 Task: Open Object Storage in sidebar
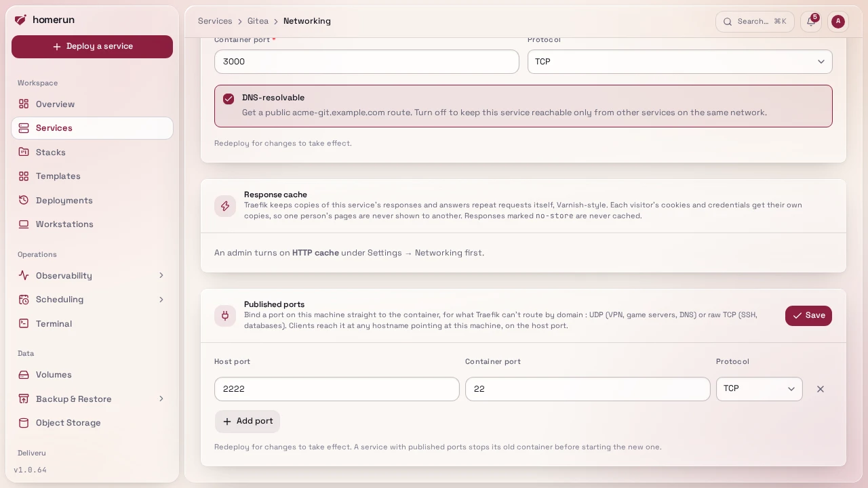click(x=92, y=423)
